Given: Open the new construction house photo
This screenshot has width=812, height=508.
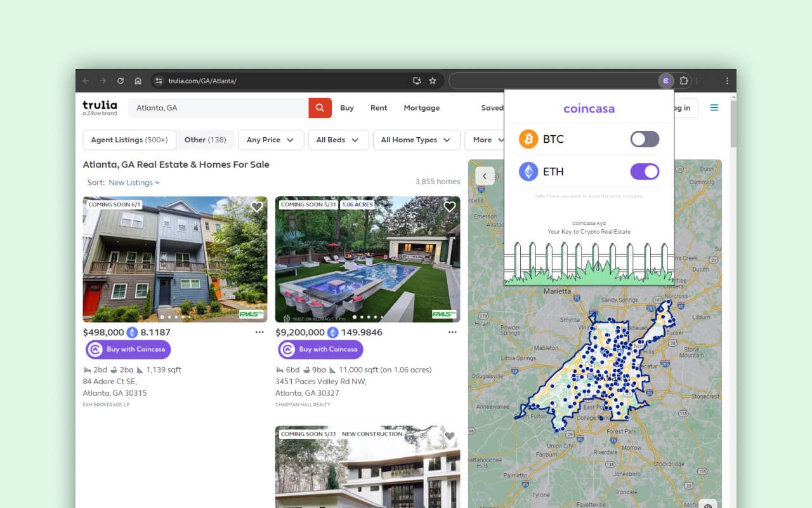Looking at the screenshot, I should pos(368,467).
